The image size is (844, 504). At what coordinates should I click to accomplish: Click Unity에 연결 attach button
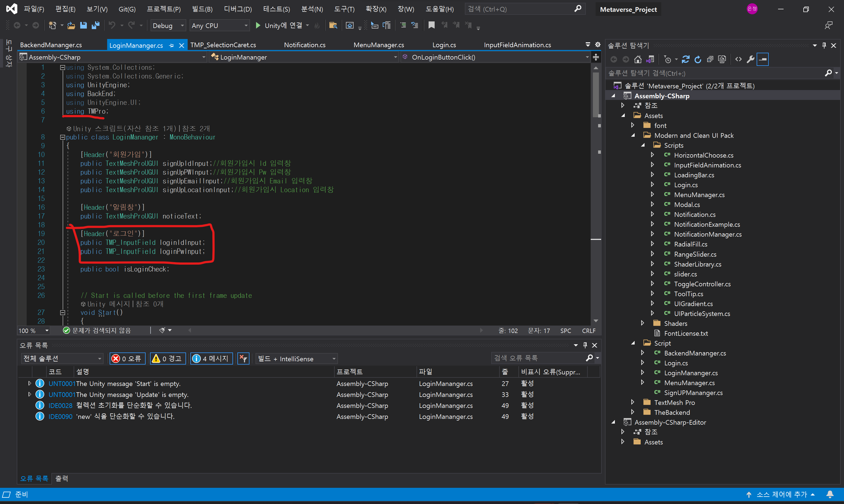coord(283,26)
